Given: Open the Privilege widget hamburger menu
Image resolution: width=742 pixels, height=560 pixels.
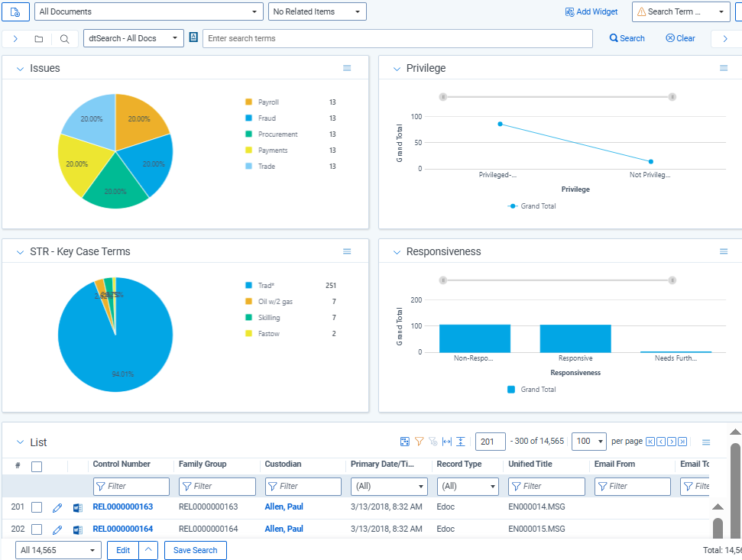Looking at the screenshot, I should coord(724,68).
